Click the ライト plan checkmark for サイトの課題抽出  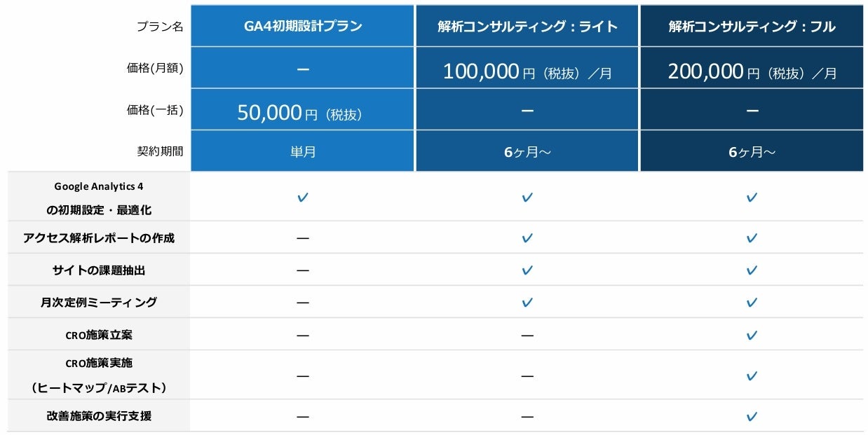pyautogui.click(x=527, y=270)
